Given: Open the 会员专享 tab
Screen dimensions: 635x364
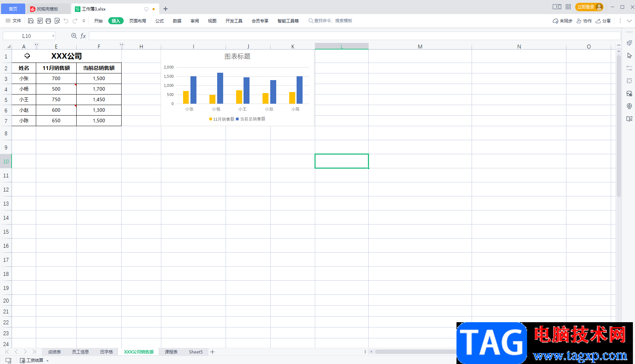Looking at the screenshot, I should tap(260, 21).
